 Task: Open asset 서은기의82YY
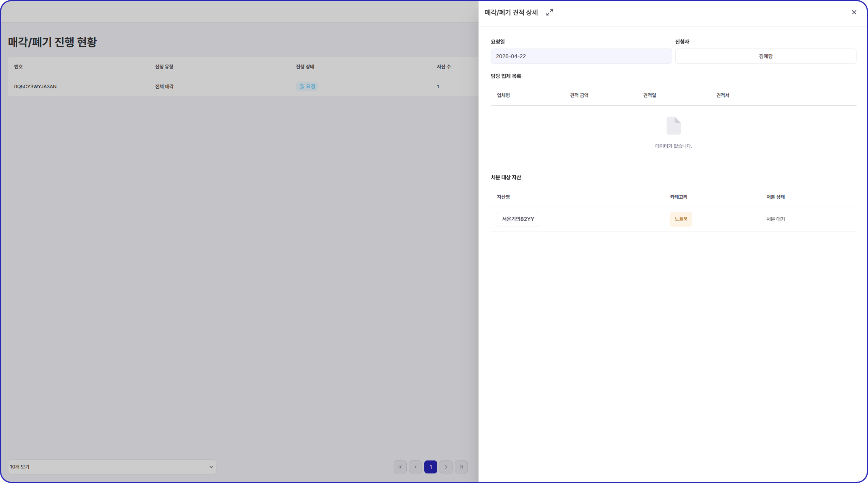[518, 219]
